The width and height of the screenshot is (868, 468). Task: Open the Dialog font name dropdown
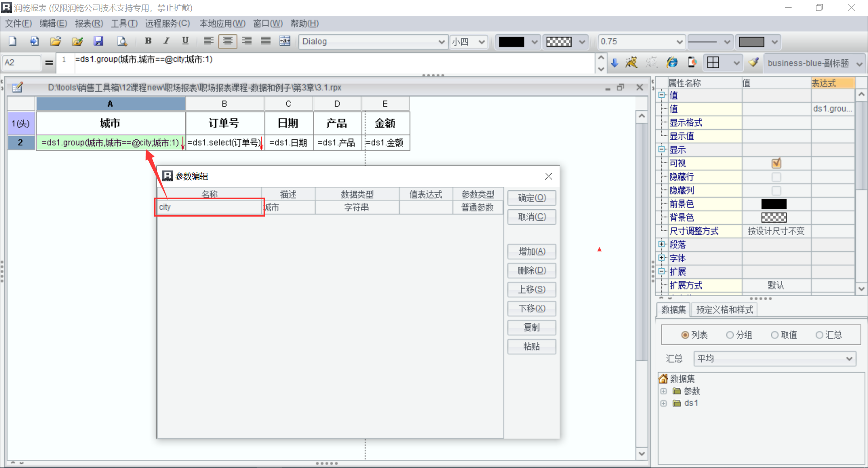tap(441, 42)
